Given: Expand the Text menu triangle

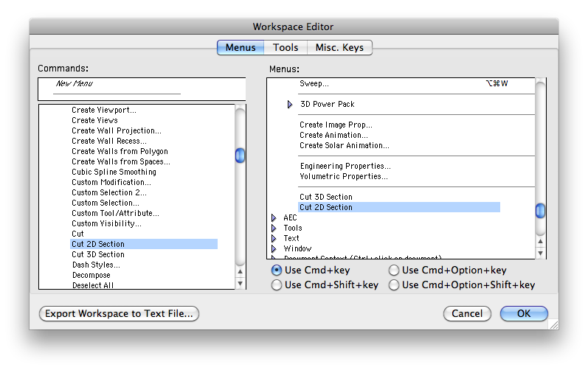Looking at the screenshot, I should (274, 239).
